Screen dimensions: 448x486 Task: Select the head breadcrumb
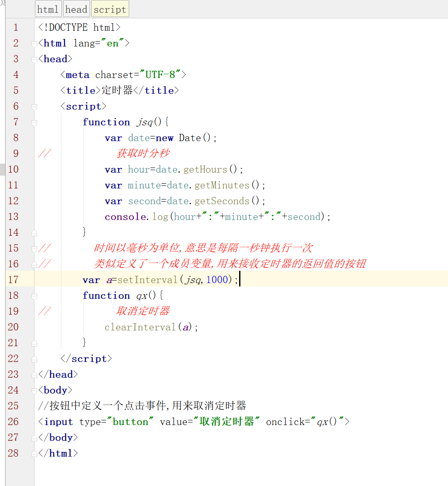click(x=76, y=9)
